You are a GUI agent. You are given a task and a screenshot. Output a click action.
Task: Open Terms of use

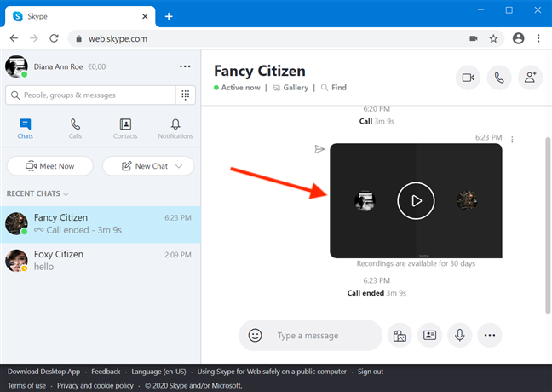[26, 386]
